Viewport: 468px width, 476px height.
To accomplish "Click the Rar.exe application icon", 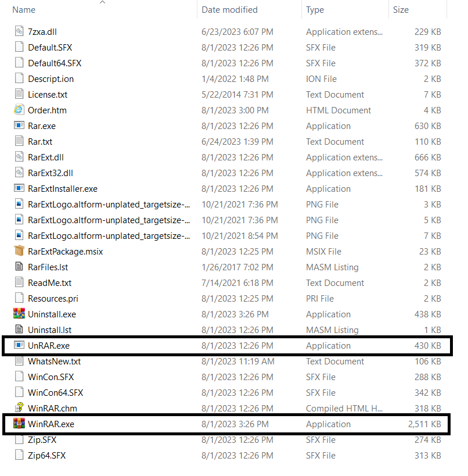I will coord(19,126).
